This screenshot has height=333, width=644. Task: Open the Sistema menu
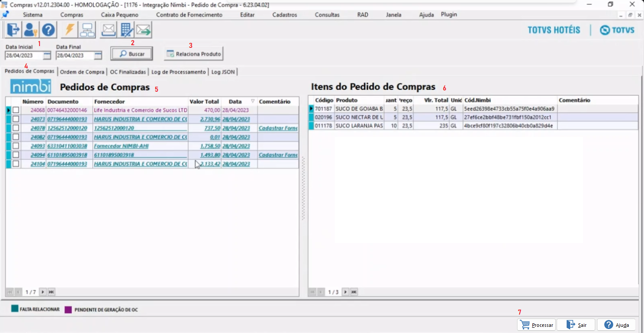tap(33, 14)
